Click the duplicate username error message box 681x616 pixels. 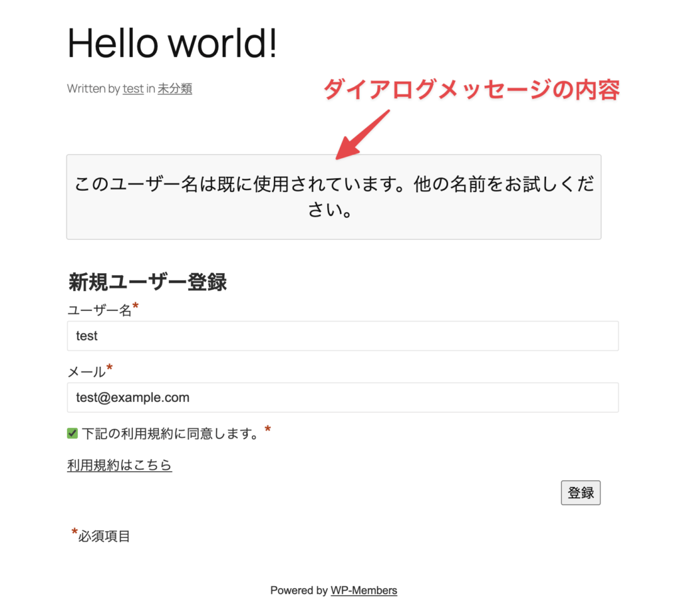[x=333, y=196]
